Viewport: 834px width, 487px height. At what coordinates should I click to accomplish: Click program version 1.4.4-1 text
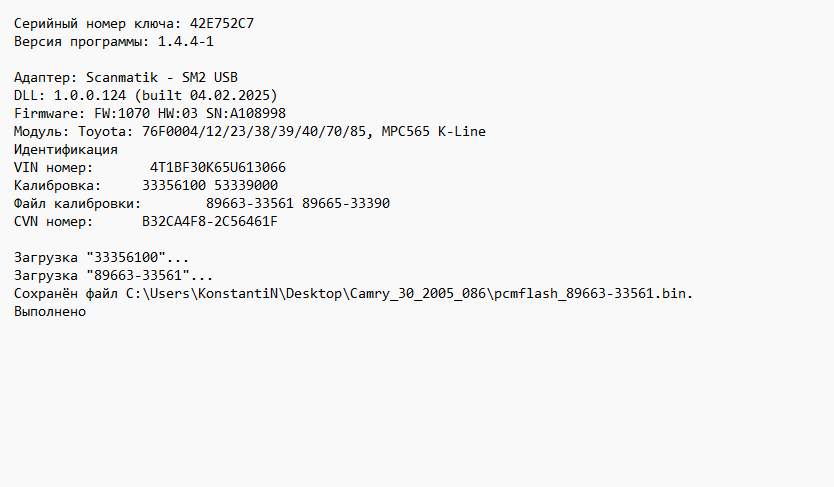coord(186,41)
